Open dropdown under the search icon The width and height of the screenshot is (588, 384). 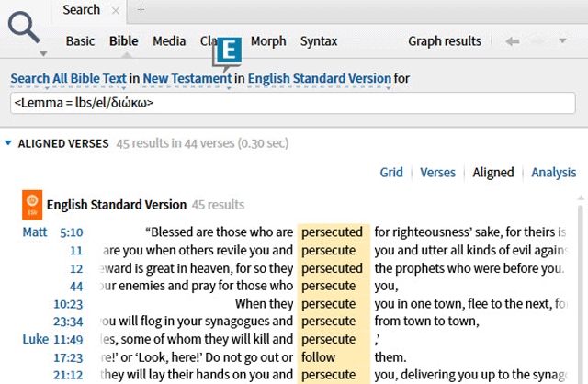click(43, 54)
